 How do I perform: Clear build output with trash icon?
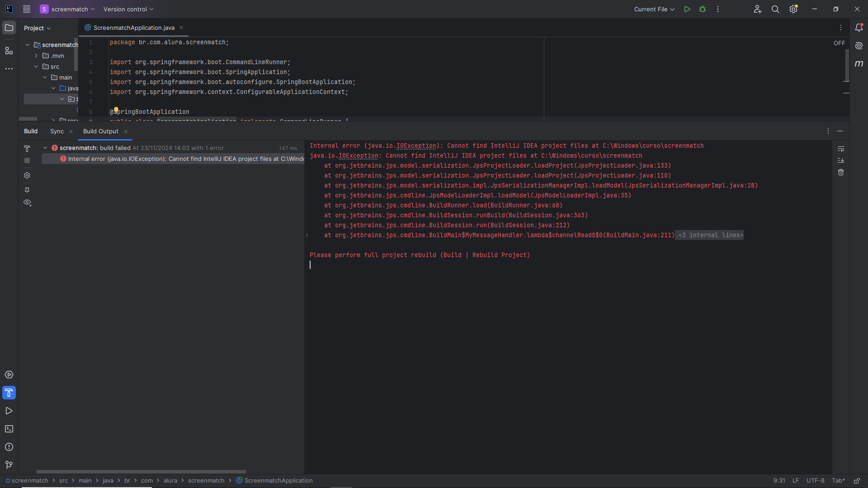tap(841, 172)
